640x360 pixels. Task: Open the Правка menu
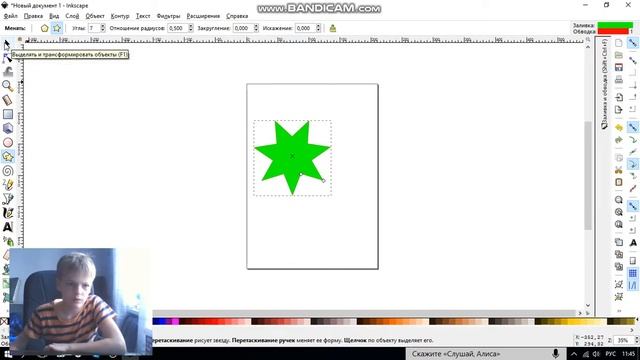click(33, 16)
